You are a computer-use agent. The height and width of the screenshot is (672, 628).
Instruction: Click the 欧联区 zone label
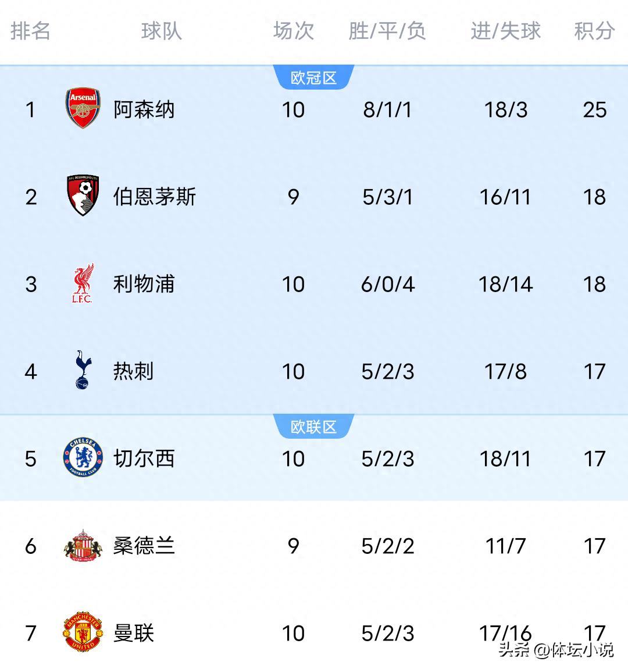coord(313,427)
